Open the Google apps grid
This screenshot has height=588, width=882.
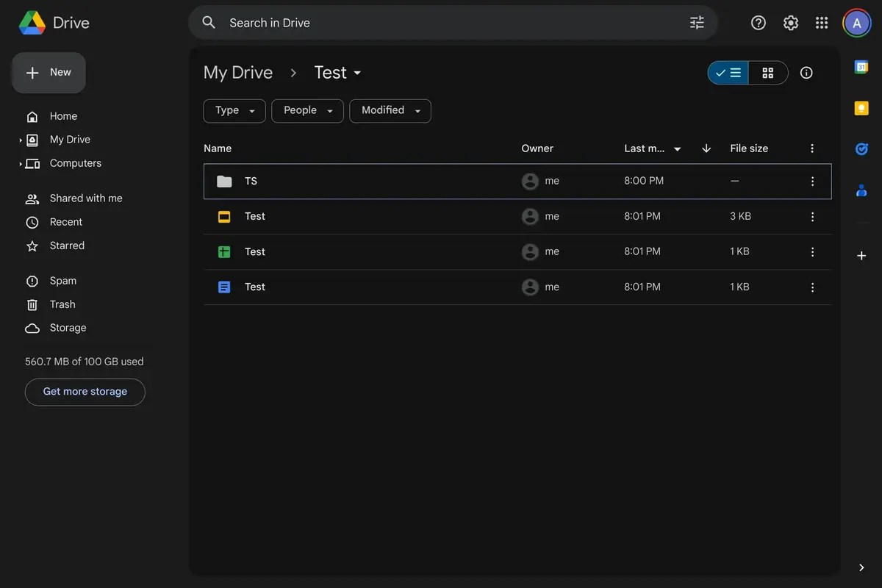click(822, 22)
